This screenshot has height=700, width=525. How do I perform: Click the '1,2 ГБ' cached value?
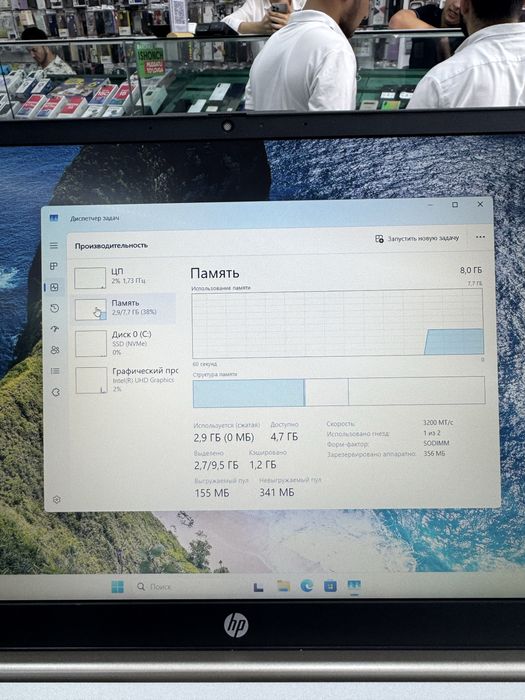(x=263, y=465)
